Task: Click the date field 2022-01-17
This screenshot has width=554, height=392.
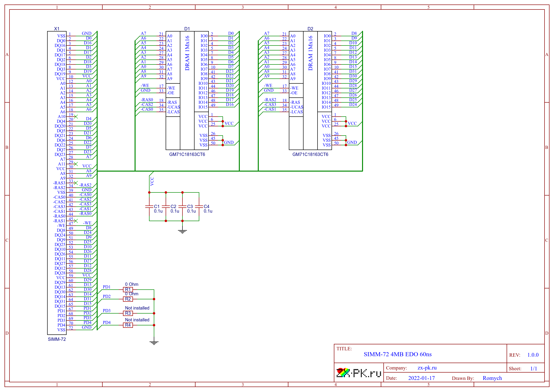Action: click(421, 378)
